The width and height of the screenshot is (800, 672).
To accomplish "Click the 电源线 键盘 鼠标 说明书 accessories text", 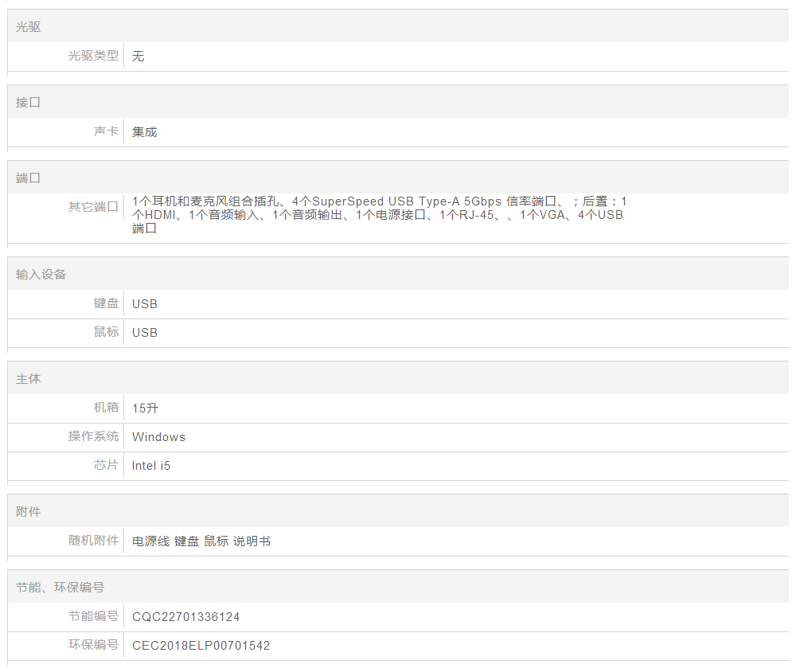I will 201,541.
